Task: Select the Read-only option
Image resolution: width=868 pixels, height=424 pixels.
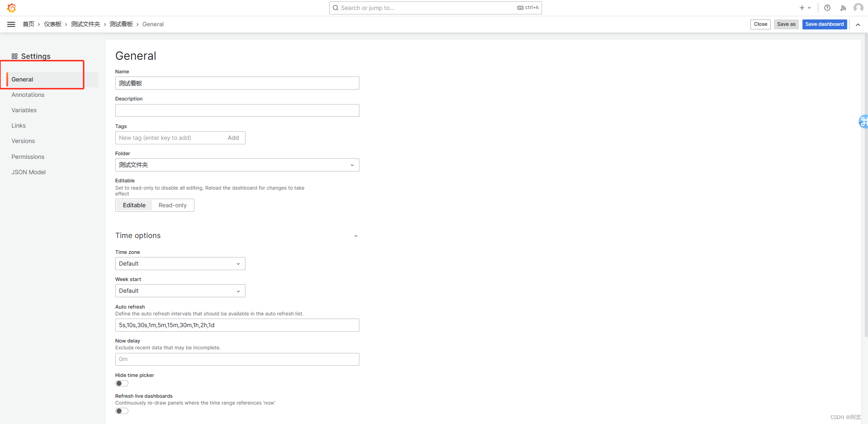Action: pos(173,205)
